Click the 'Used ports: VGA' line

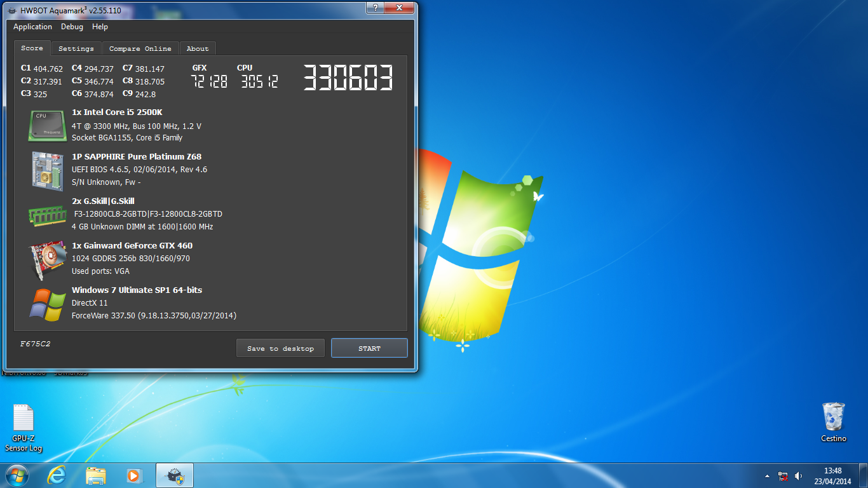pos(102,271)
